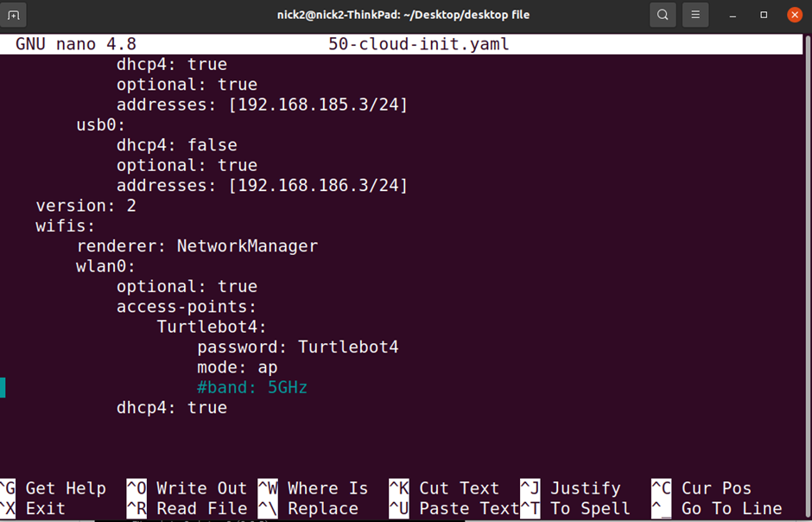This screenshot has height=522, width=812.
Task: Click the commented #band: 5GHz line
Action: pyautogui.click(x=251, y=387)
